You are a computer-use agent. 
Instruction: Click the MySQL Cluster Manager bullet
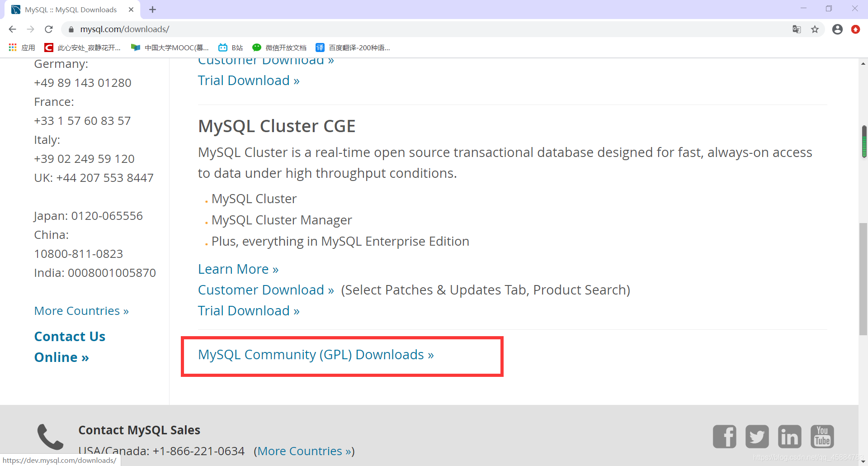[x=282, y=220]
